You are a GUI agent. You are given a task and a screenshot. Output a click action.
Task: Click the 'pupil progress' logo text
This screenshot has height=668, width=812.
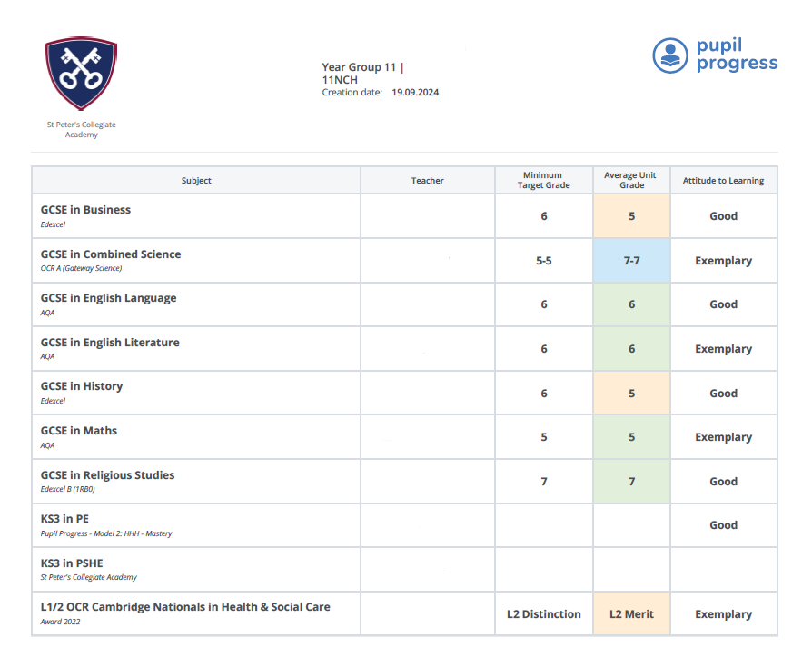(737, 55)
